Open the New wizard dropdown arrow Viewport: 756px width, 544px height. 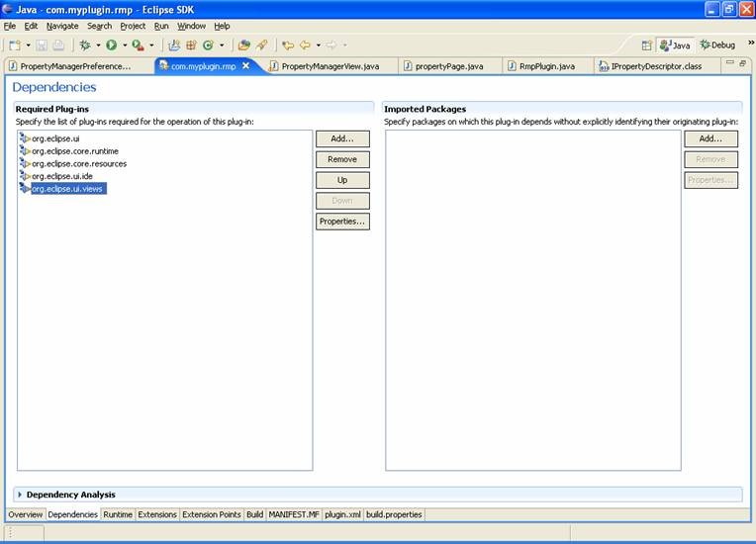28,45
